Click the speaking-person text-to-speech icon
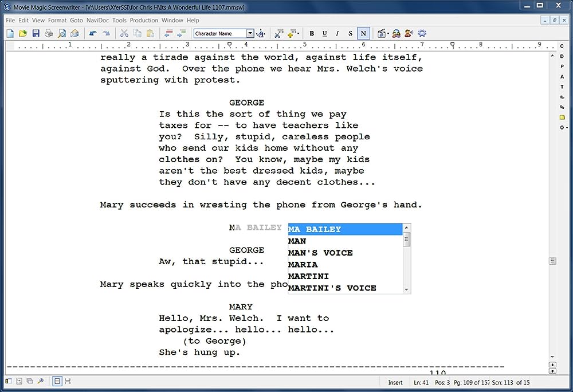Viewport: 573px width, 392px height. [x=409, y=34]
